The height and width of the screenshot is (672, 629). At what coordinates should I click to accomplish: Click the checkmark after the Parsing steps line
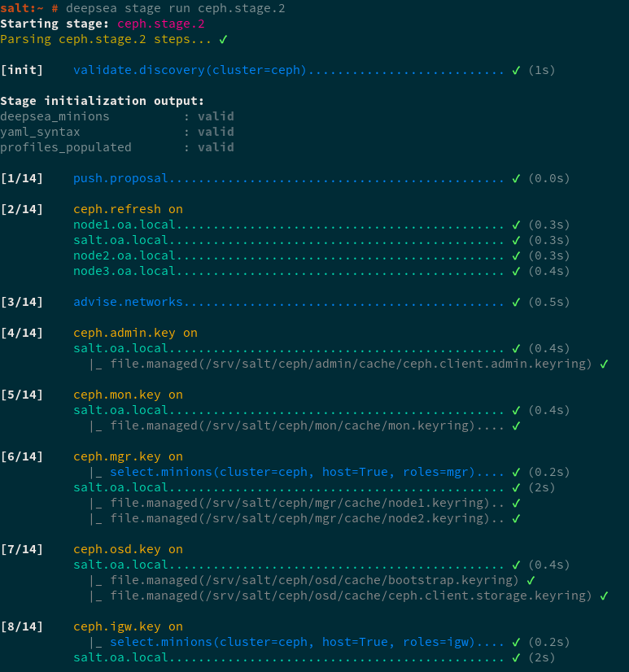pos(223,39)
